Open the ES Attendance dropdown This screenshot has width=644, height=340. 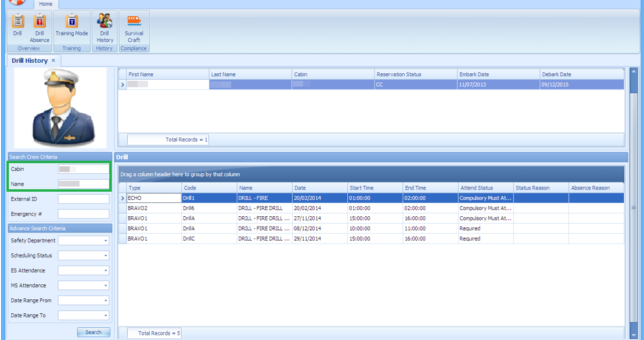point(106,270)
